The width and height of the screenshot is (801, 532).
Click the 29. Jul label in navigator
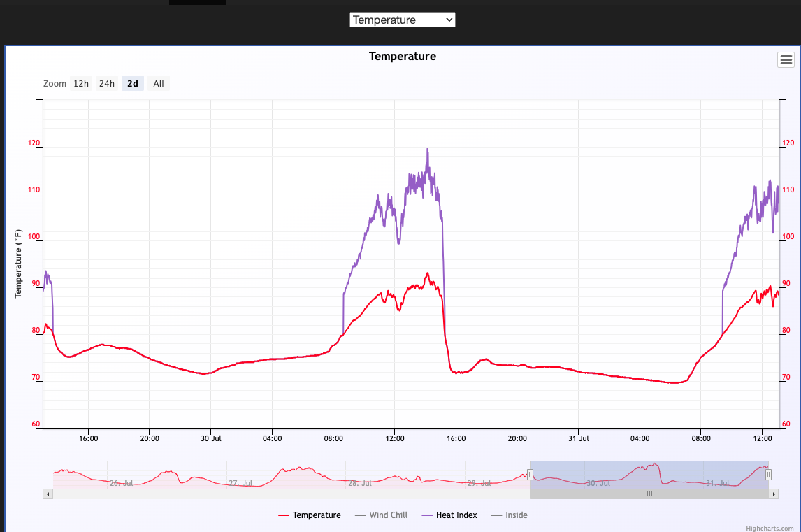coord(479,483)
